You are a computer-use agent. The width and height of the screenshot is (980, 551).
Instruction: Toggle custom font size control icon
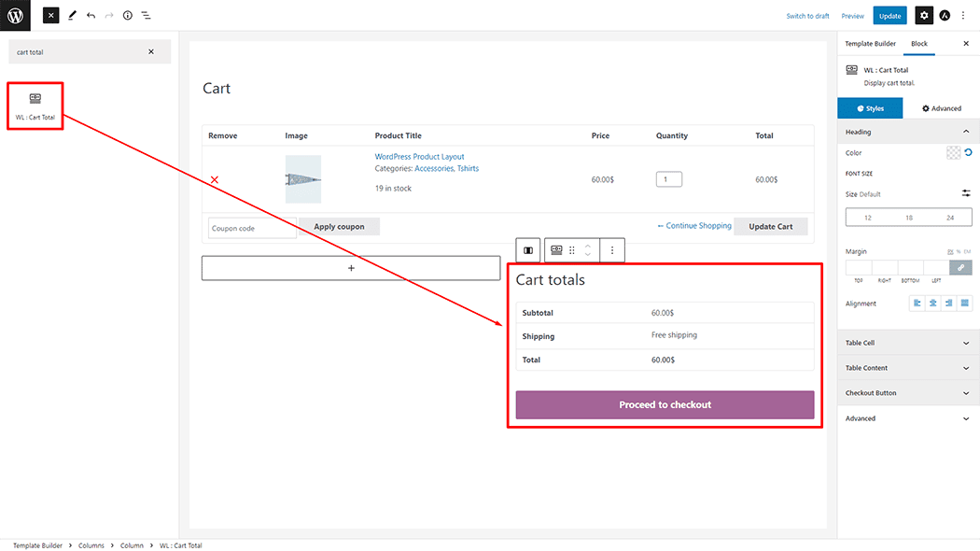click(x=966, y=193)
